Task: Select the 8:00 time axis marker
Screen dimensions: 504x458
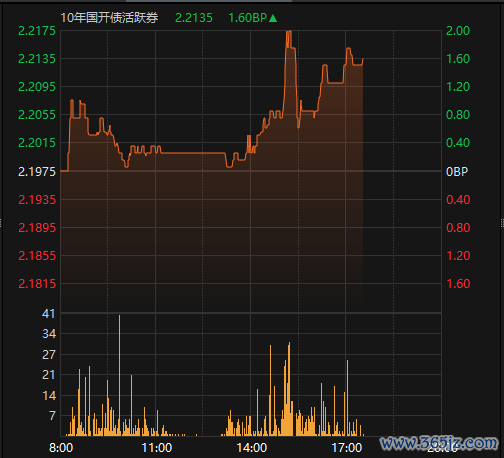Action: [x=61, y=448]
